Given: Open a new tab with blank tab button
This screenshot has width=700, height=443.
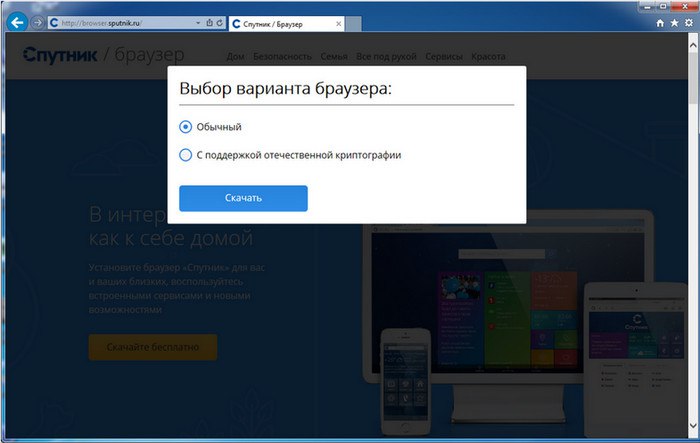Looking at the screenshot, I should (x=353, y=24).
